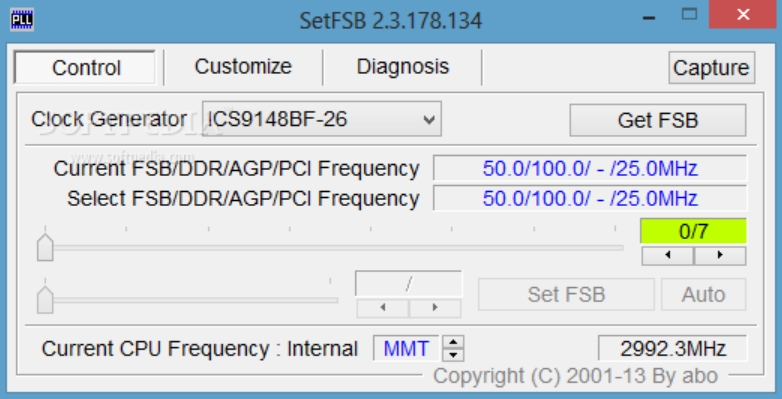Click the fine-tune value field showing a slash

(408, 284)
